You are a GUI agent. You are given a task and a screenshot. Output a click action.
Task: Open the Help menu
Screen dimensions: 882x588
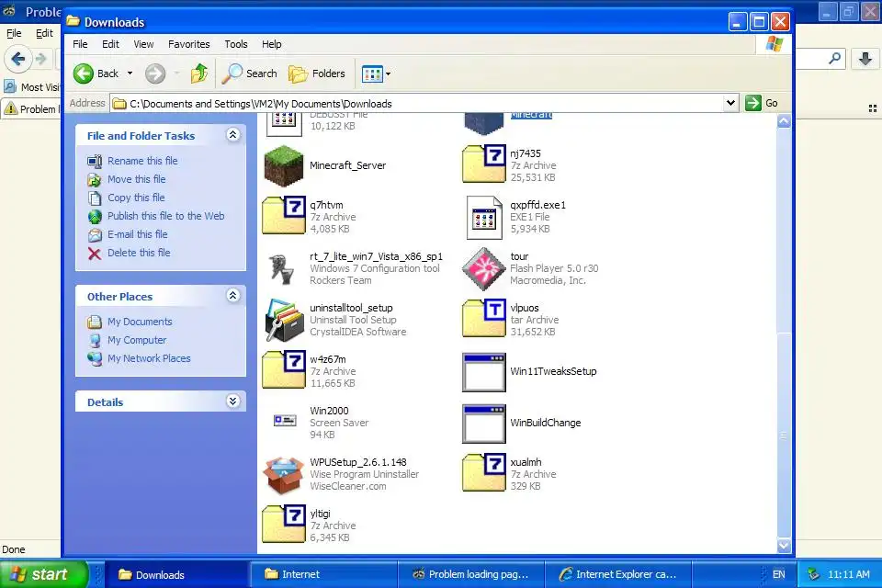272,44
